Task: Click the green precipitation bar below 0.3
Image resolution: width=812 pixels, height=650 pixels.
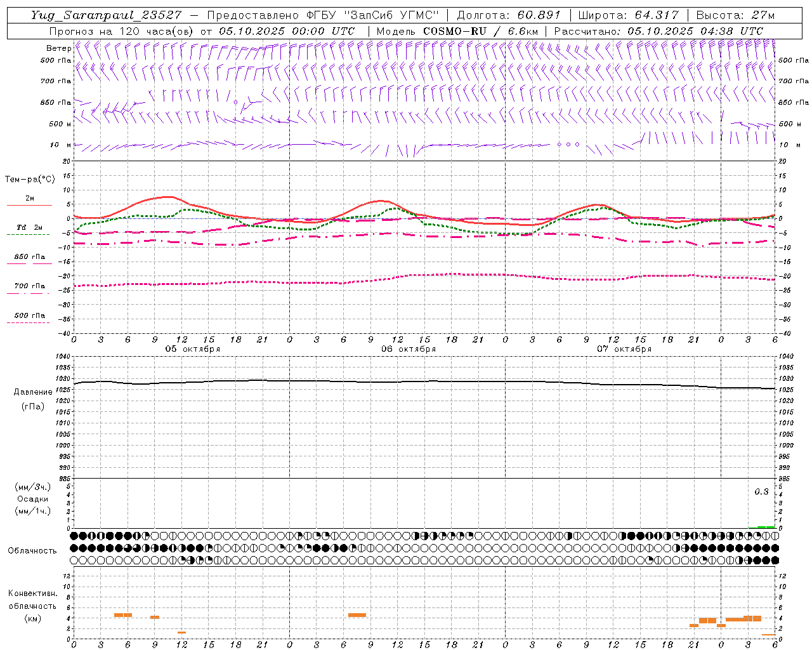Action: pyautogui.click(x=766, y=527)
